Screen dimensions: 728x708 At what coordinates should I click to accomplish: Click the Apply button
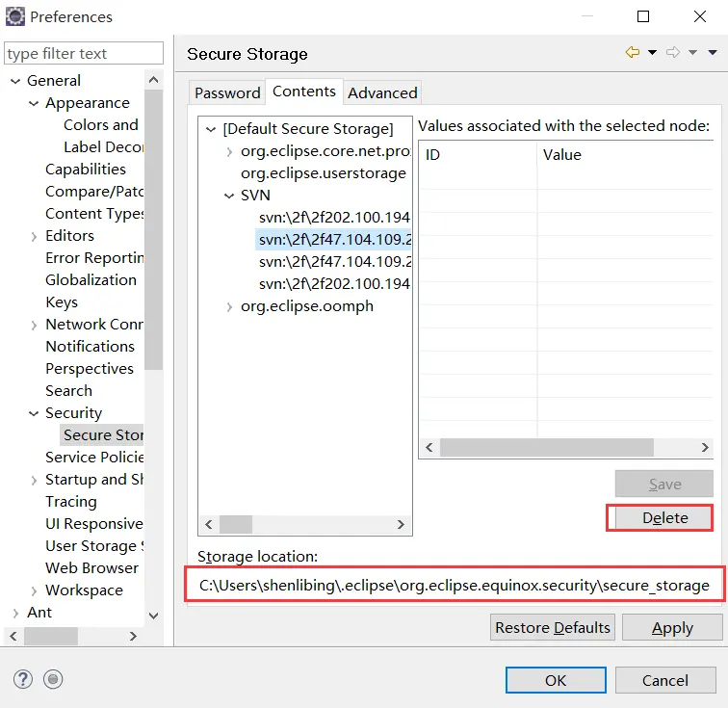point(672,628)
